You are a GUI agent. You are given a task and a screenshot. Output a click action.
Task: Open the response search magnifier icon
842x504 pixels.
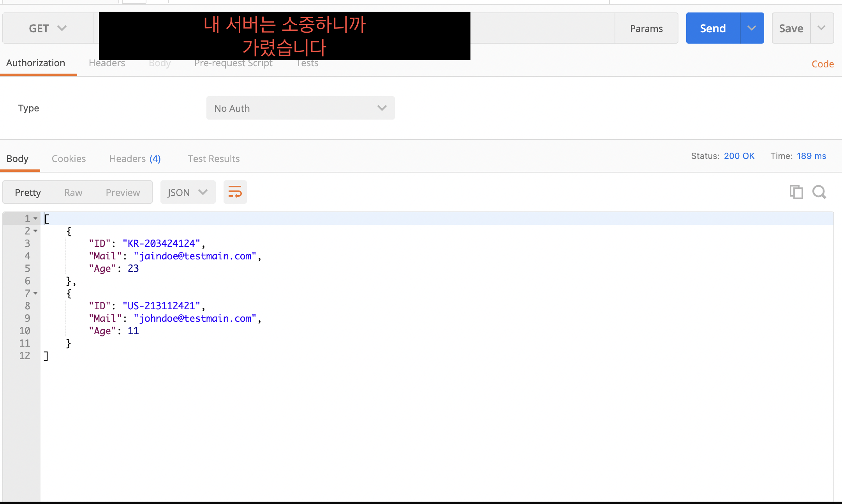point(819,192)
